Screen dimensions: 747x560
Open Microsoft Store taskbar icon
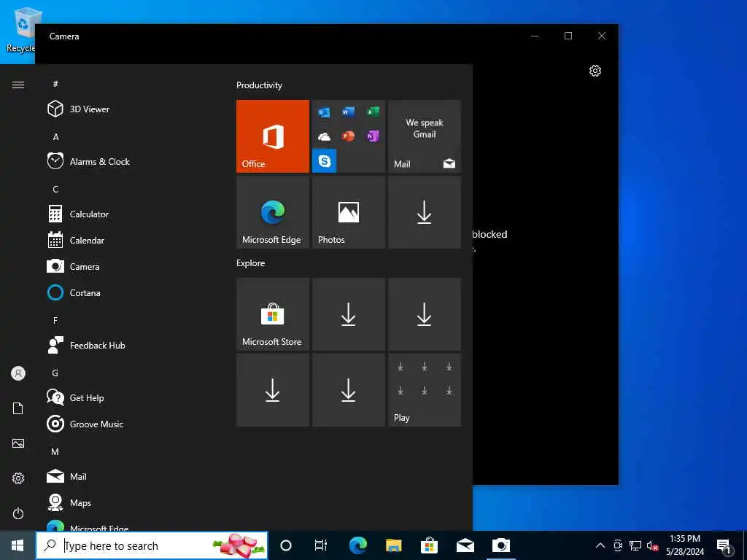[x=429, y=545]
